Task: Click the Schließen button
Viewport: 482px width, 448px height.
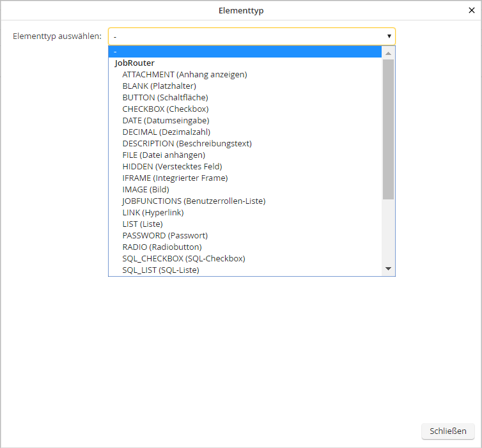Action: point(447,431)
